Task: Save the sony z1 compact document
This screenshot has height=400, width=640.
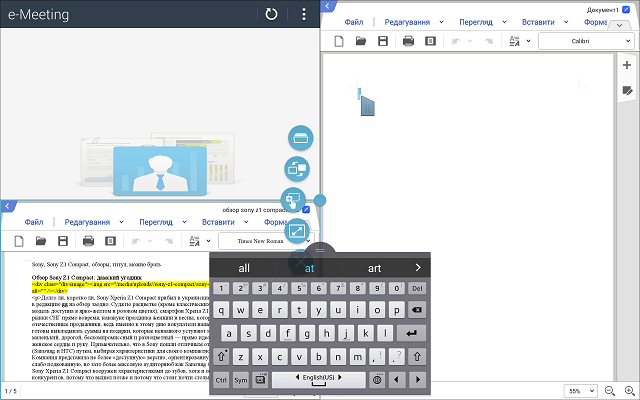Action: 63,241
